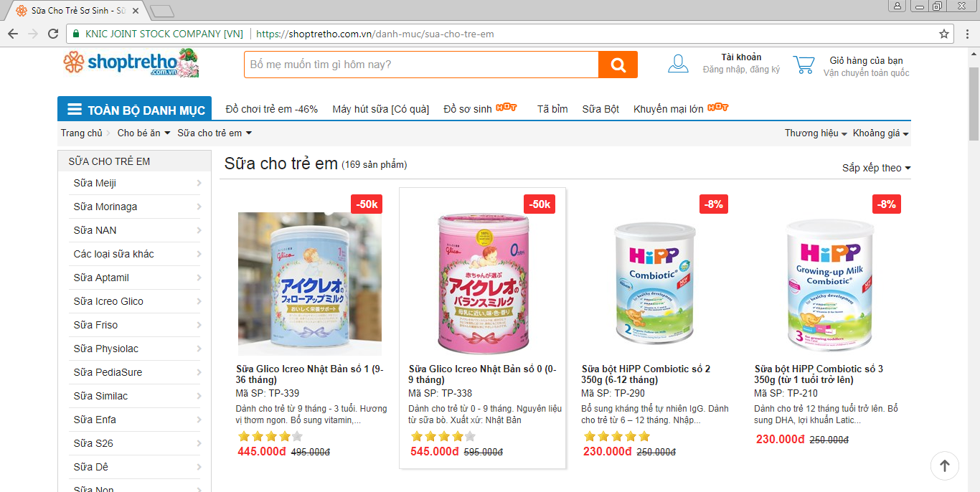This screenshot has height=492, width=980.
Task: Click the account user profile icon
Action: (x=678, y=64)
